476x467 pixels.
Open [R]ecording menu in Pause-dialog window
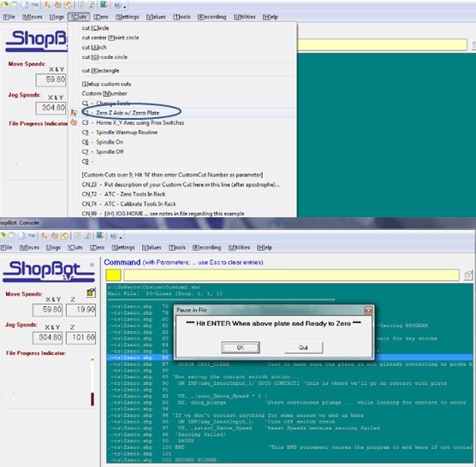point(206,247)
